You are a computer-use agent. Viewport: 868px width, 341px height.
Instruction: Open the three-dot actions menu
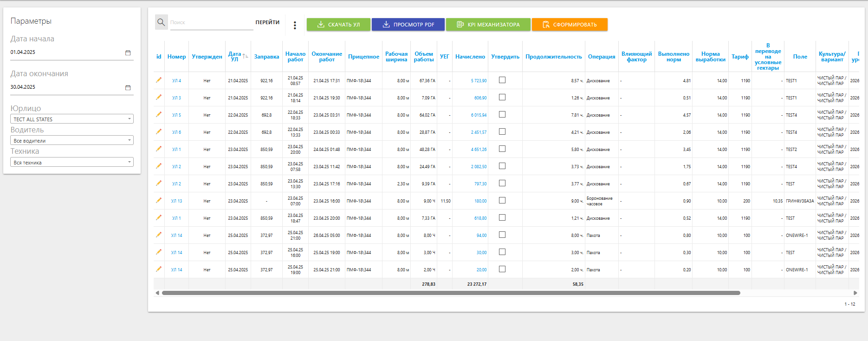(295, 25)
